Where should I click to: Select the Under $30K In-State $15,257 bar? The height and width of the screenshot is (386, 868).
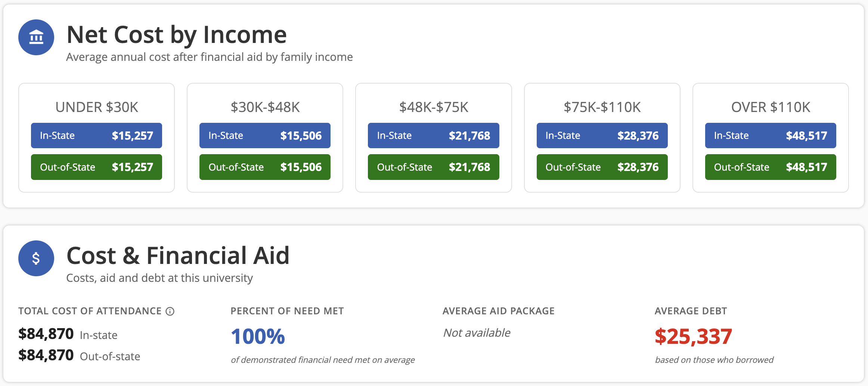click(x=96, y=136)
